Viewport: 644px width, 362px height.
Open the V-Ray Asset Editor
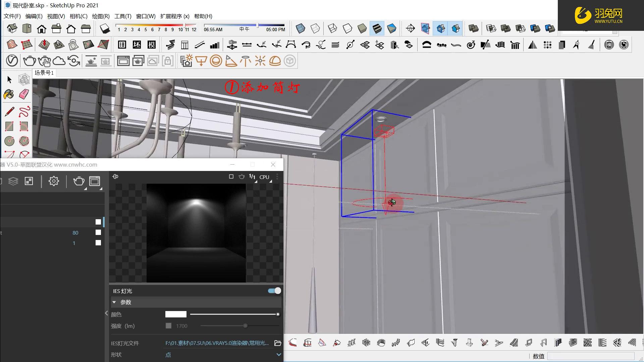(x=12, y=61)
